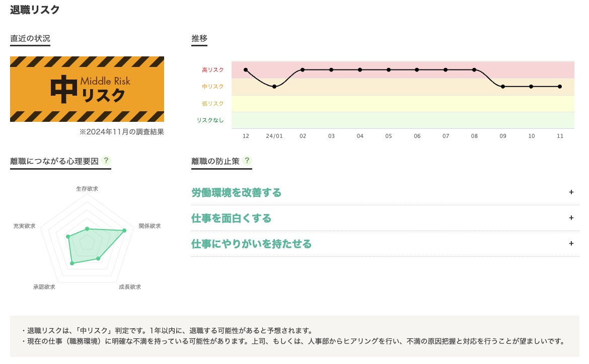Click the リスクなし axis label
Screen dimensions: 589x364
click(x=210, y=120)
